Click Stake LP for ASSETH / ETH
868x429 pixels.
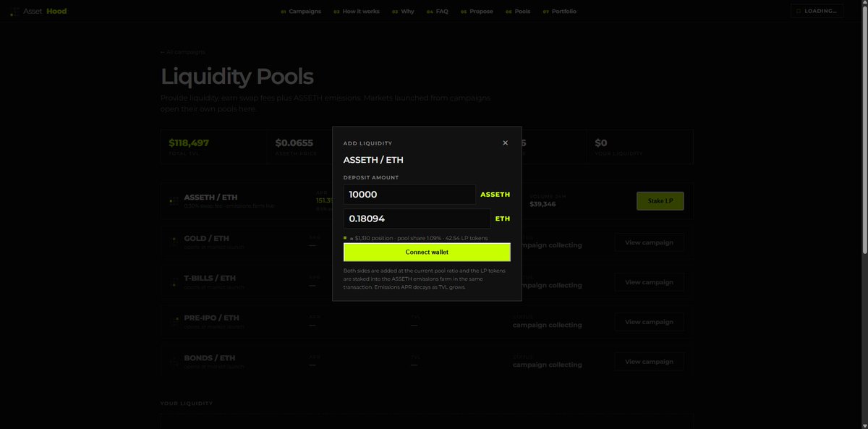pos(660,202)
